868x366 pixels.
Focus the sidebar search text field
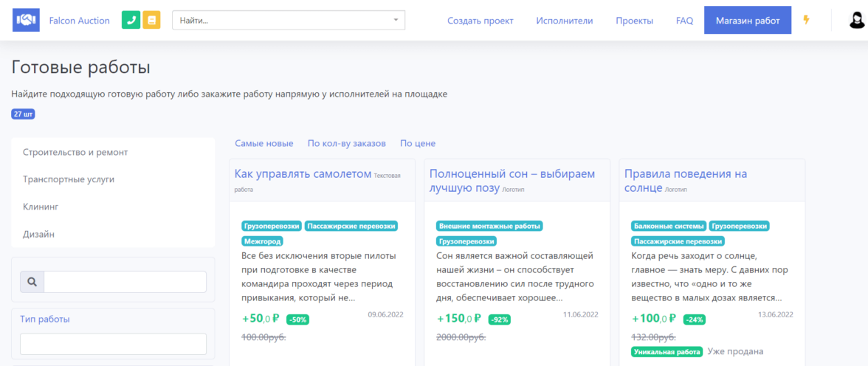click(x=125, y=282)
